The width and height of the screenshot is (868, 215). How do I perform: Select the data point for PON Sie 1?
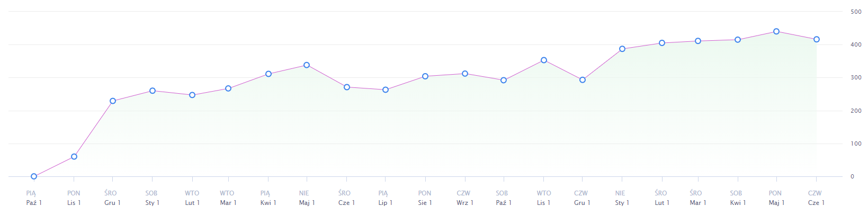(x=425, y=76)
